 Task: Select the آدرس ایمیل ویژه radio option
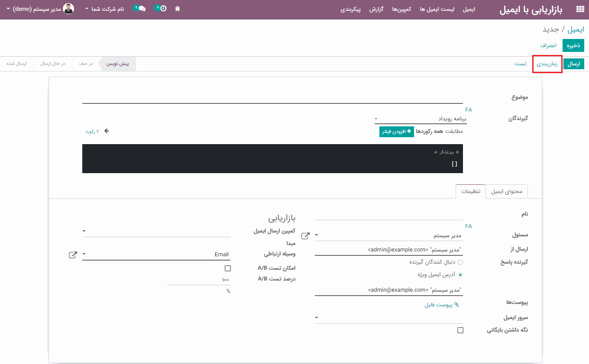pyautogui.click(x=460, y=274)
